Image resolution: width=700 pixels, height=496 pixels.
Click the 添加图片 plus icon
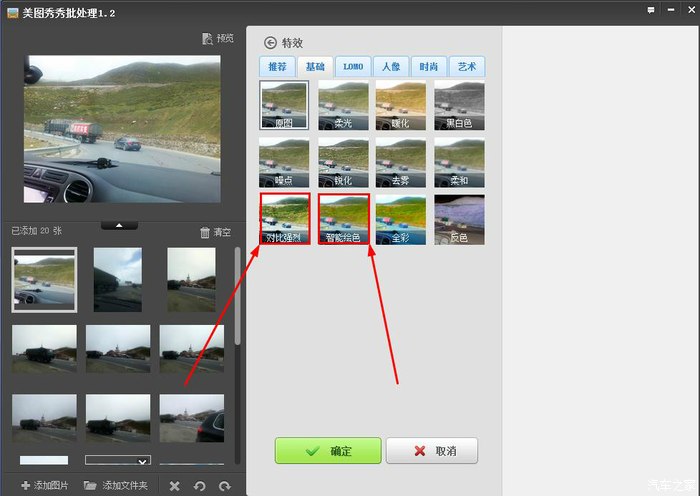pos(25,485)
